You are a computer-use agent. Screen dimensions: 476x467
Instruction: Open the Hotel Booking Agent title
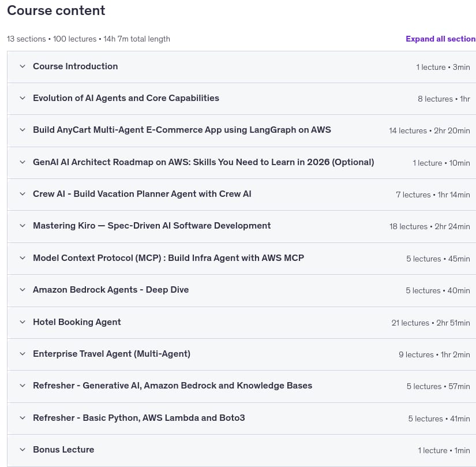(x=77, y=322)
